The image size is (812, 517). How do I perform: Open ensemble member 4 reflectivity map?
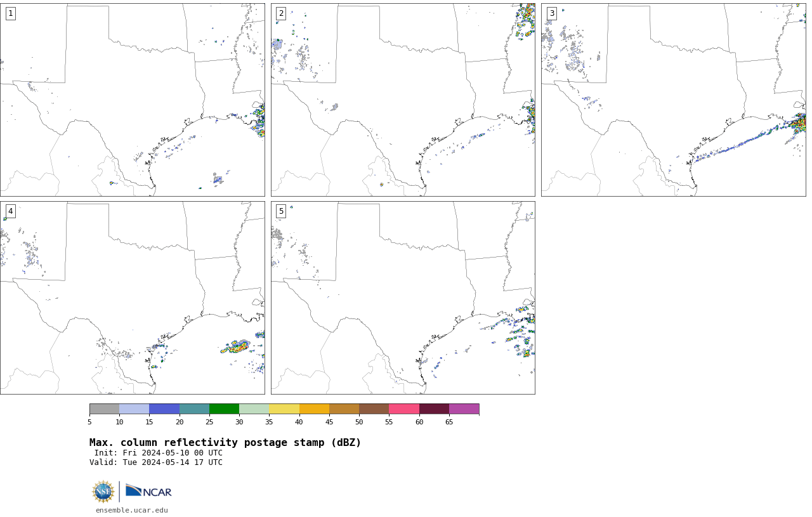pyautogui.click(x=132, y=298)
